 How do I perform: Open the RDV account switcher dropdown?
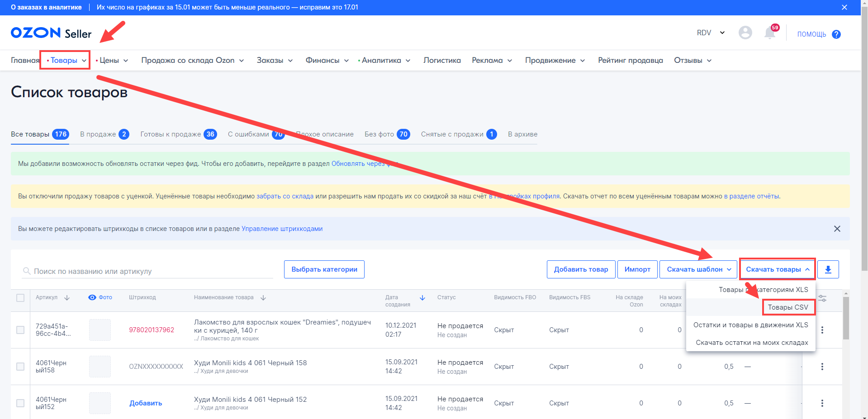711,33
